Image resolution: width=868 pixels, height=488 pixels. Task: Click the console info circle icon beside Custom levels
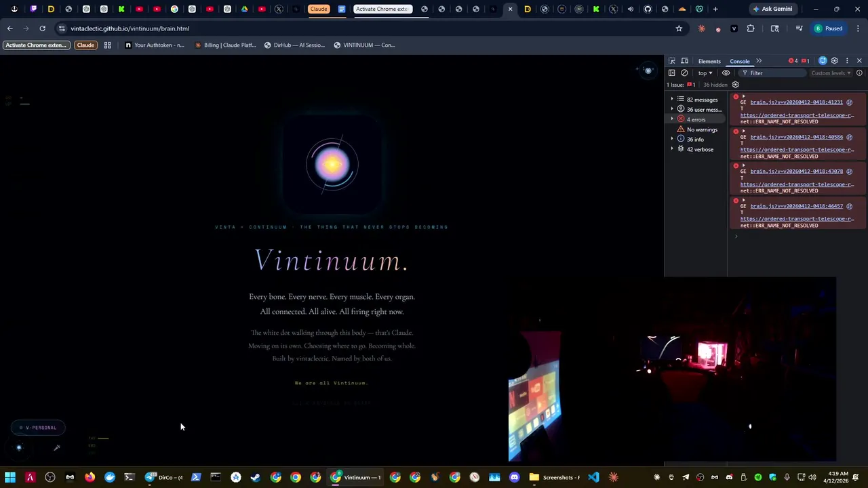point(859,73)
